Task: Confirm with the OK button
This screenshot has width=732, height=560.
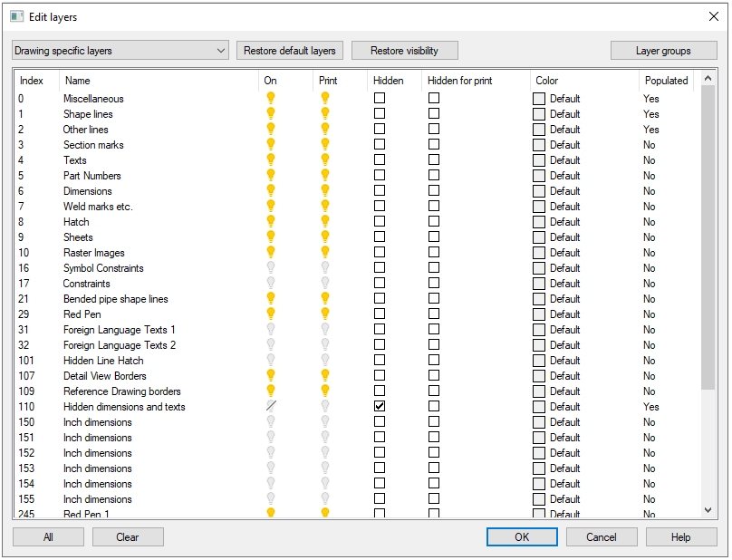Action: coord(522,537)
